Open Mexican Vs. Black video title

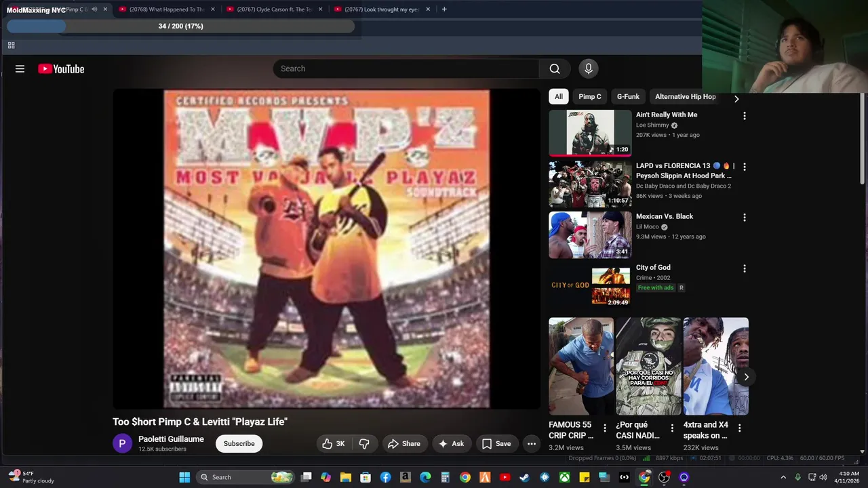(665, 216)
